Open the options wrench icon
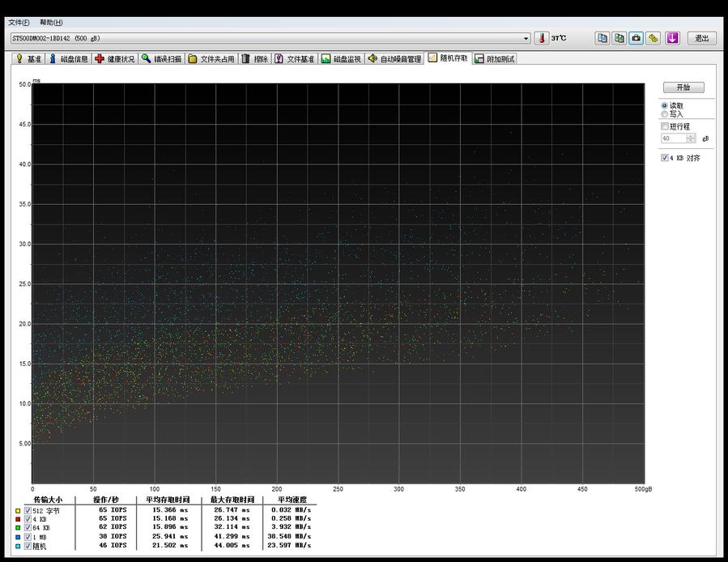 click(x=653, y=38)
